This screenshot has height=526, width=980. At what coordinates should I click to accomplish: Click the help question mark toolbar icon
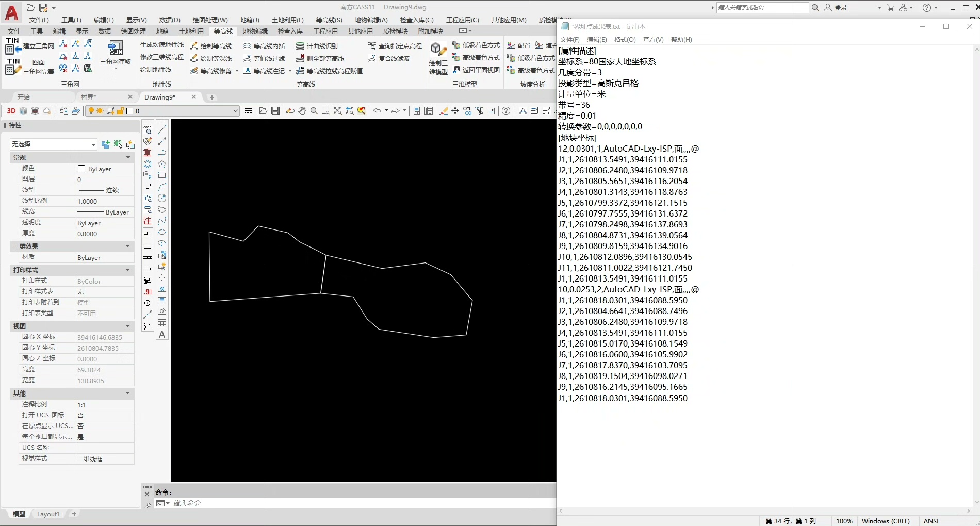[x=506, y=111]
